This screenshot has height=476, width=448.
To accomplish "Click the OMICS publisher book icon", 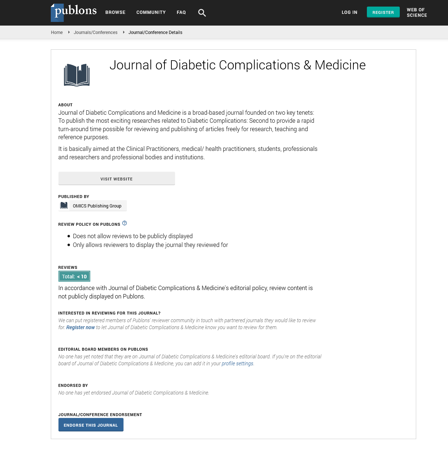I will [x=64, y=206].
